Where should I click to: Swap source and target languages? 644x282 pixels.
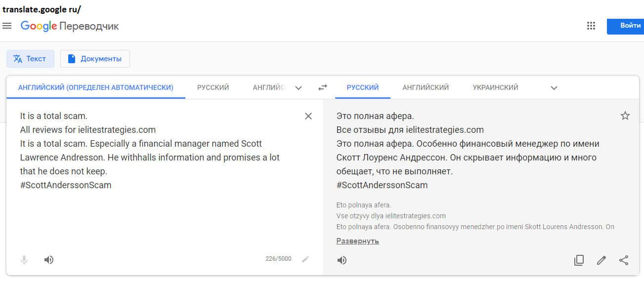323,87
